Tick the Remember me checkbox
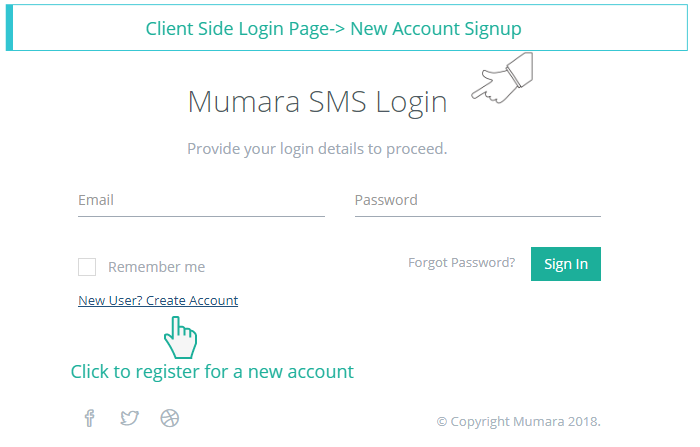This screenshot has width=700, height=447. [87, 267]
